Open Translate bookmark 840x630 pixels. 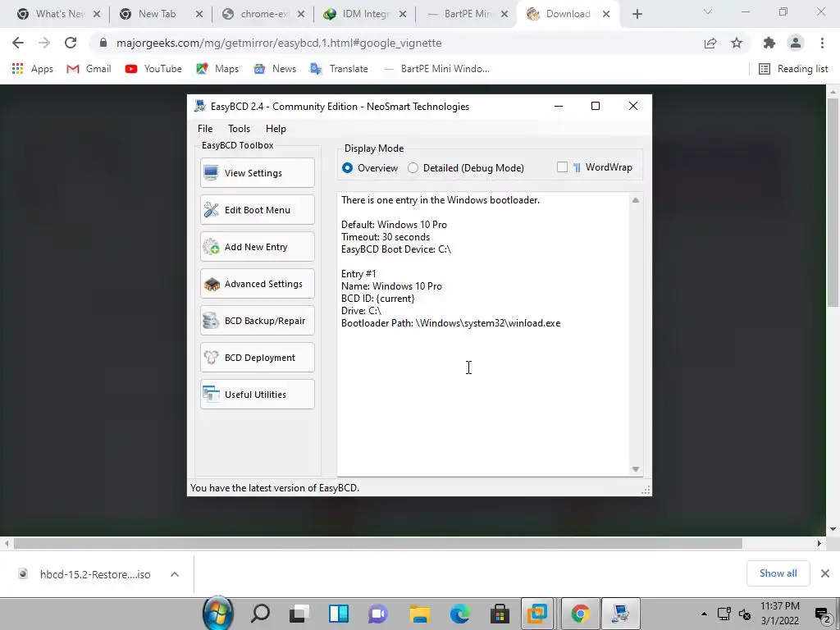[340, 69]
